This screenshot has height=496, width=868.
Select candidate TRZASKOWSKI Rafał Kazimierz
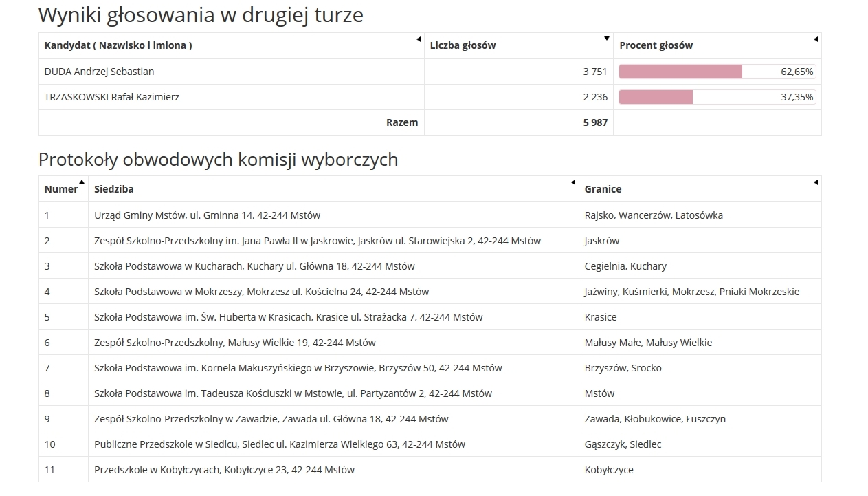click(112, 97)
